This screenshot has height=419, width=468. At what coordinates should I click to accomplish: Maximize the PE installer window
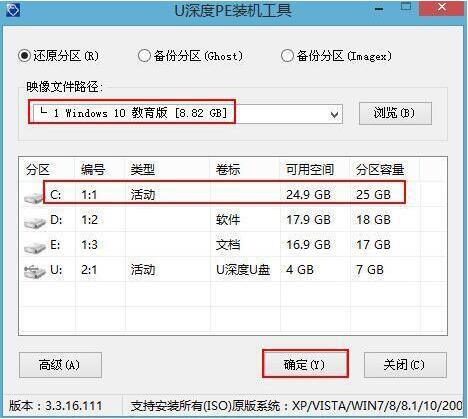[406, 7]
